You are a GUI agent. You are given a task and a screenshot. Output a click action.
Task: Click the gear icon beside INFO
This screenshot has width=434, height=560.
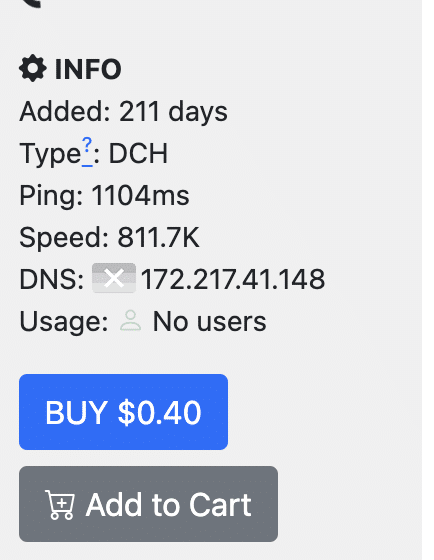click(33, 68)
